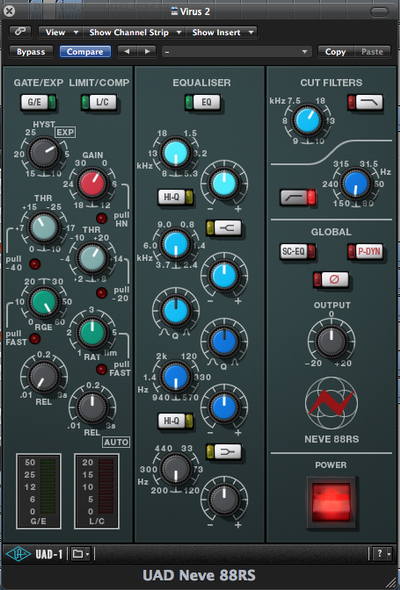Click the pull HN indicator LED
This screenshot has height=590, width=400.
coord(102,218)
